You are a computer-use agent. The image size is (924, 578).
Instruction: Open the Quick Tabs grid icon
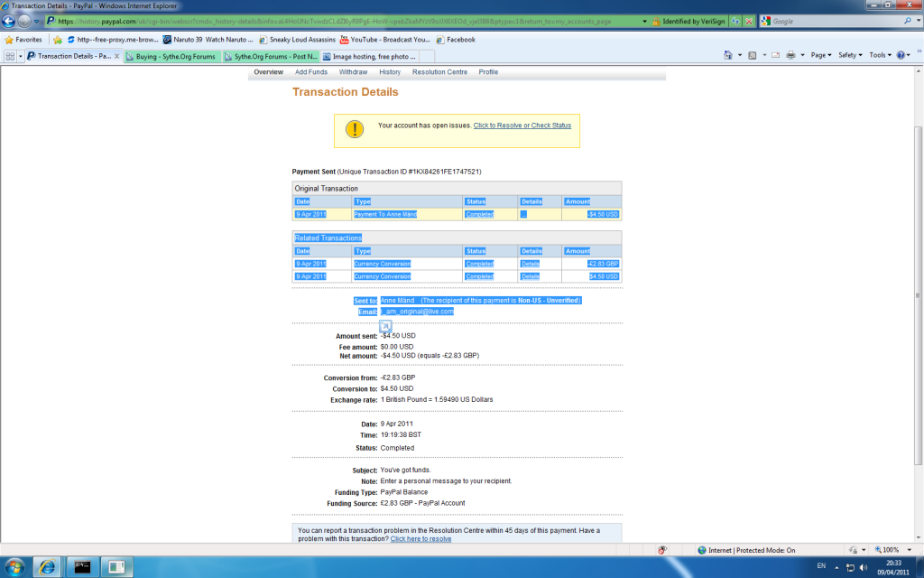10,56
